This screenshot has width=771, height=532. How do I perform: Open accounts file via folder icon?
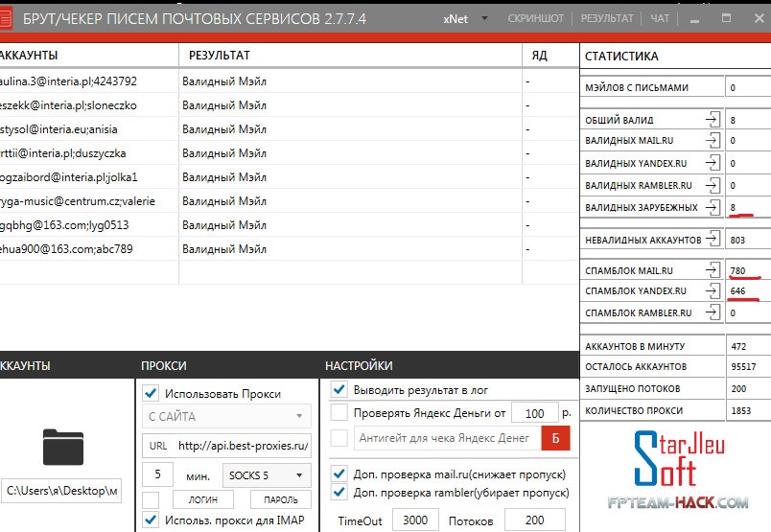pyautogui.click(x=63, y=447)
